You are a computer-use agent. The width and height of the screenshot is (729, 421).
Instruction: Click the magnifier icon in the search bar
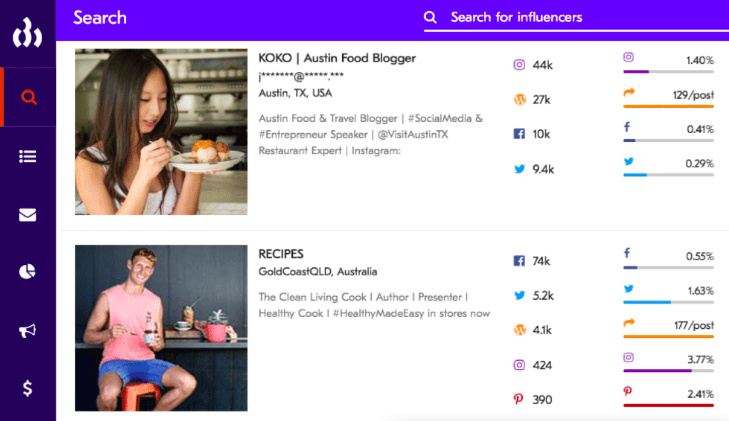coord(431,17)
